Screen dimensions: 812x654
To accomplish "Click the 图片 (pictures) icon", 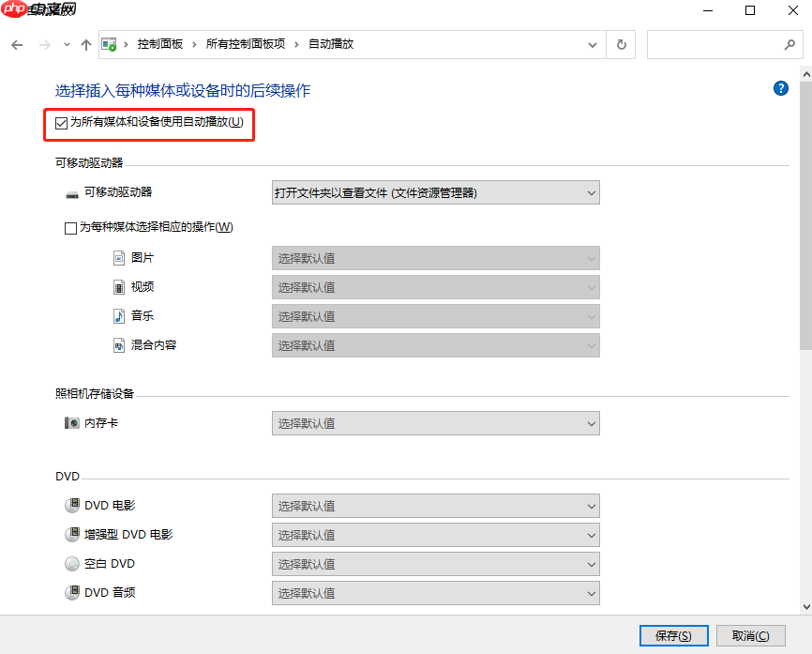I will point(118,257).
